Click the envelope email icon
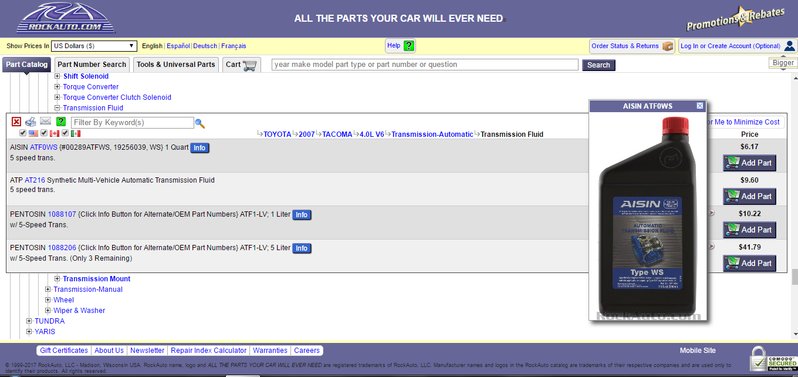The image size is (798, 377). coord(46,122)
